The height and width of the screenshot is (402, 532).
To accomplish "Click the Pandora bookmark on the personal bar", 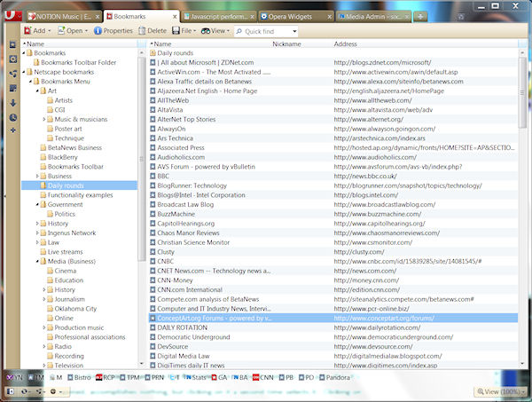I will coord(334,377).
